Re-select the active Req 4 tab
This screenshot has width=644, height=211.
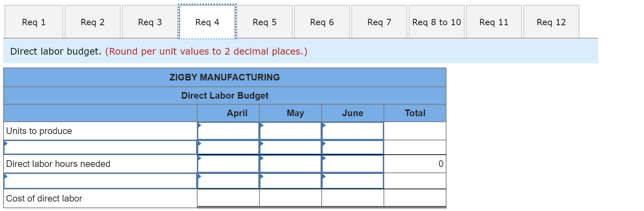coord(207,22)
